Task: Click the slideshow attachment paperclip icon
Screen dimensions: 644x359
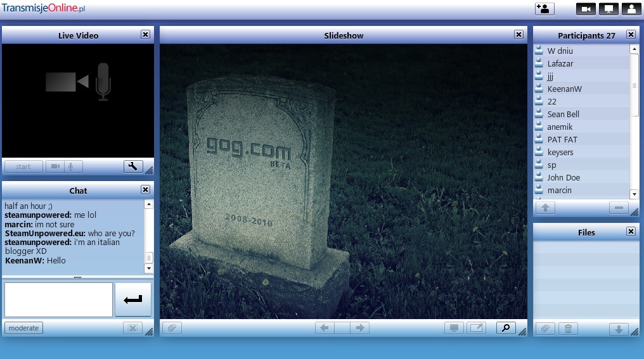Action: [171, 328]
